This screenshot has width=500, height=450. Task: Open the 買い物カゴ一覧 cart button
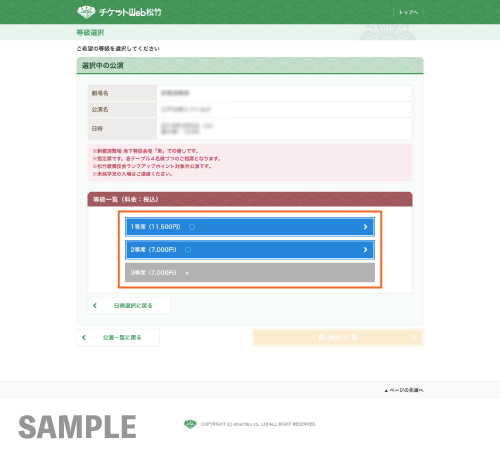pyautogui.click(x=338, y=338)
